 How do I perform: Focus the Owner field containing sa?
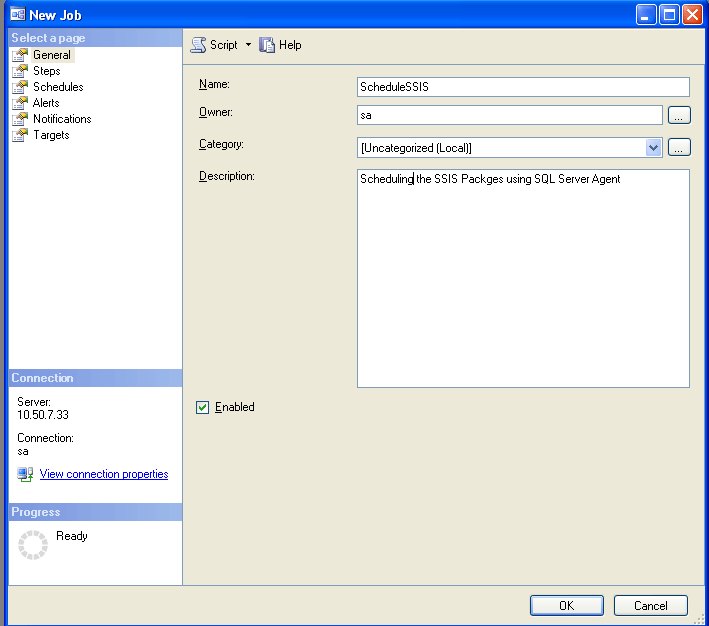510,115
